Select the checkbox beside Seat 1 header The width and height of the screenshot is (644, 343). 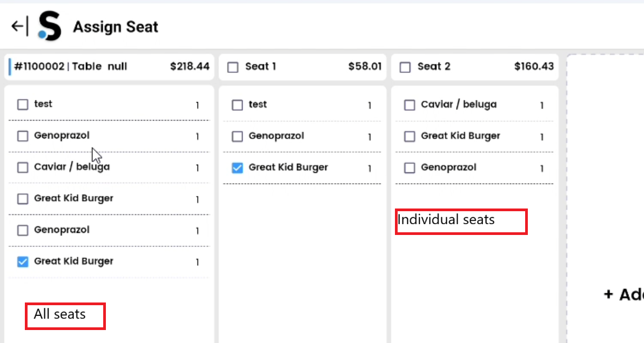coord(233,66)
